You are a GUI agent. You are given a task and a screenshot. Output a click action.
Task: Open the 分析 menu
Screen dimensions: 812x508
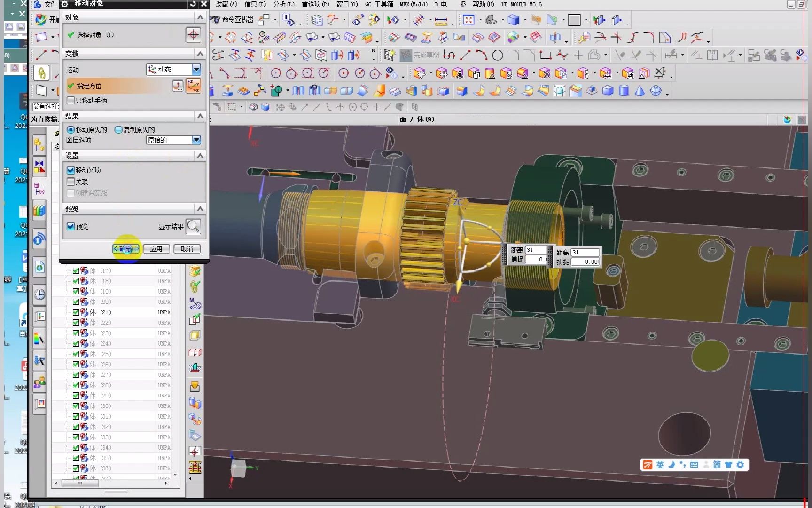(283, 4)
